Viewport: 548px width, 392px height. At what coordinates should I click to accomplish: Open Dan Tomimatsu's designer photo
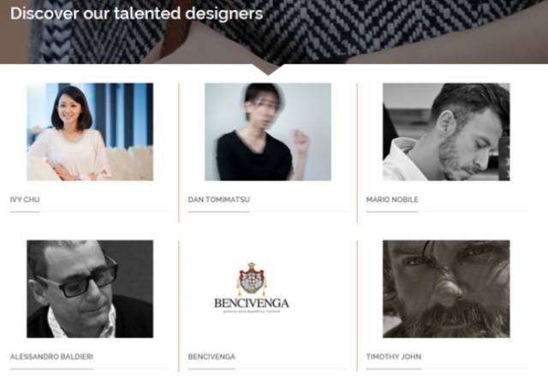coord(268,132)
